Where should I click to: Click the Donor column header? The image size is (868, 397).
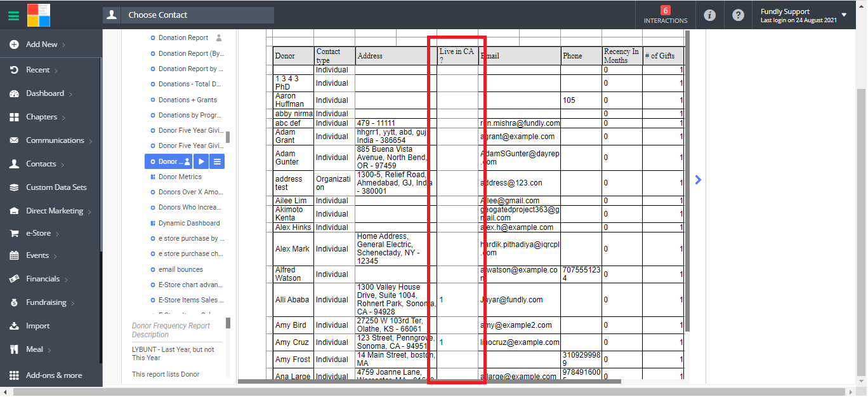coord(293,56)
